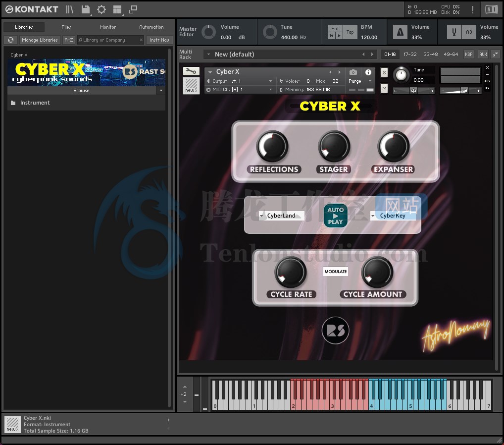
Task: Click the wrench edit instrument icon
Action: (191, 71)
